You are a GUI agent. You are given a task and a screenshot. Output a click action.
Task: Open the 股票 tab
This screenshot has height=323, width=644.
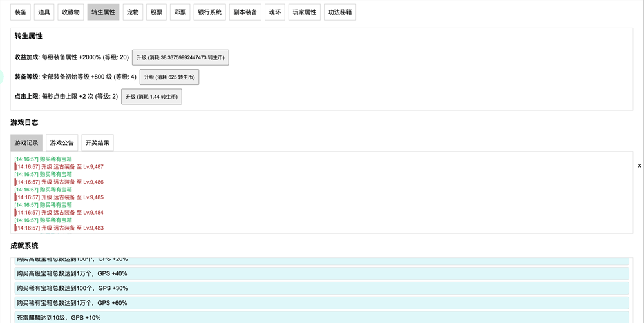pyautogui.click(x=156, y=12)
